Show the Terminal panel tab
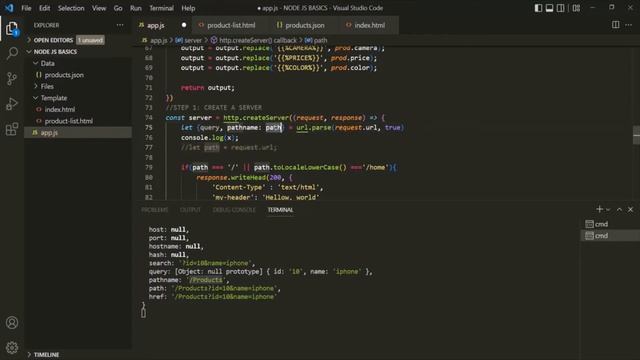This screenshot has width=640, height=360. 280,210
